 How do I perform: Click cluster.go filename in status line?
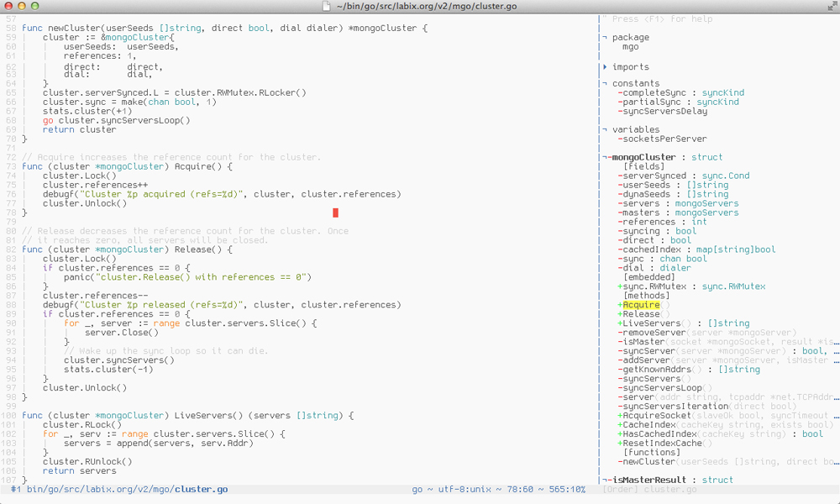(201, 489)
